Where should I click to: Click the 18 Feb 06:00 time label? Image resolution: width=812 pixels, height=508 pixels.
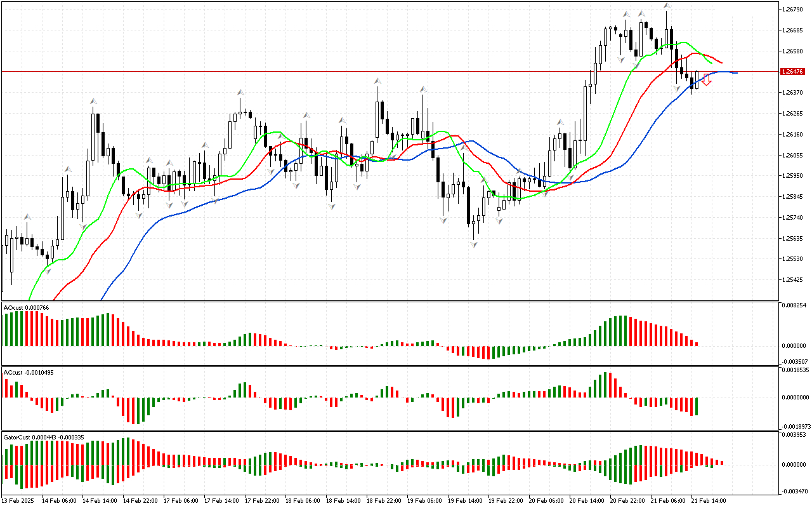click(303, 501)
